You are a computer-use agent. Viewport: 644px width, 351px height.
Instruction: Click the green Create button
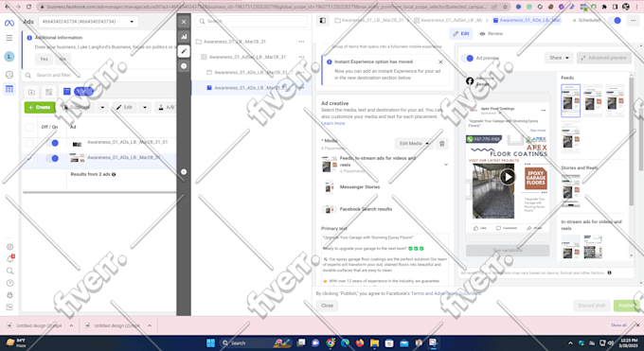coord(40,107)
